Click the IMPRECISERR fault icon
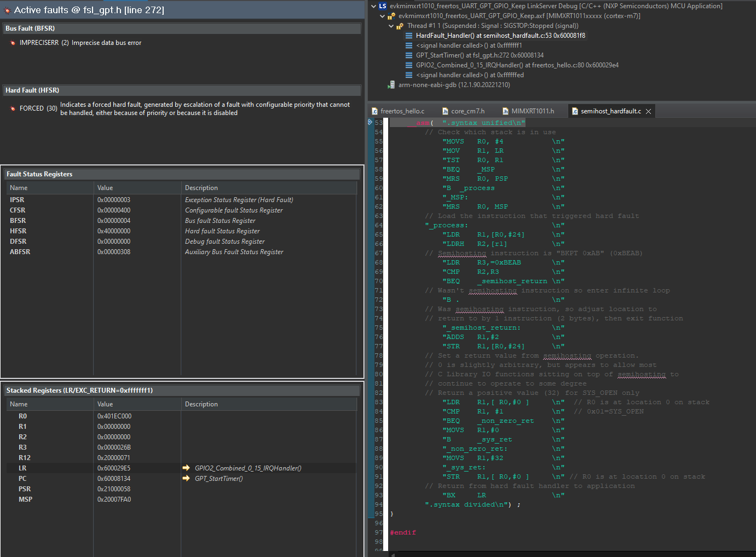 click(13, 43)
